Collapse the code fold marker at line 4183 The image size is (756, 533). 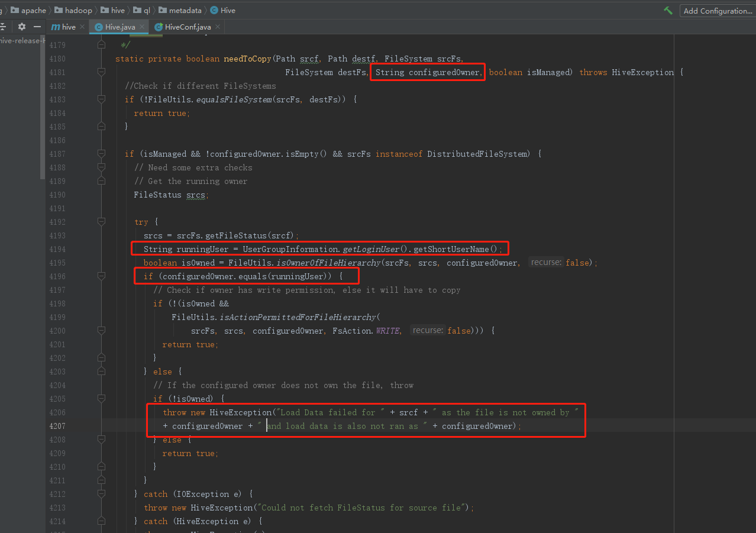101,99
